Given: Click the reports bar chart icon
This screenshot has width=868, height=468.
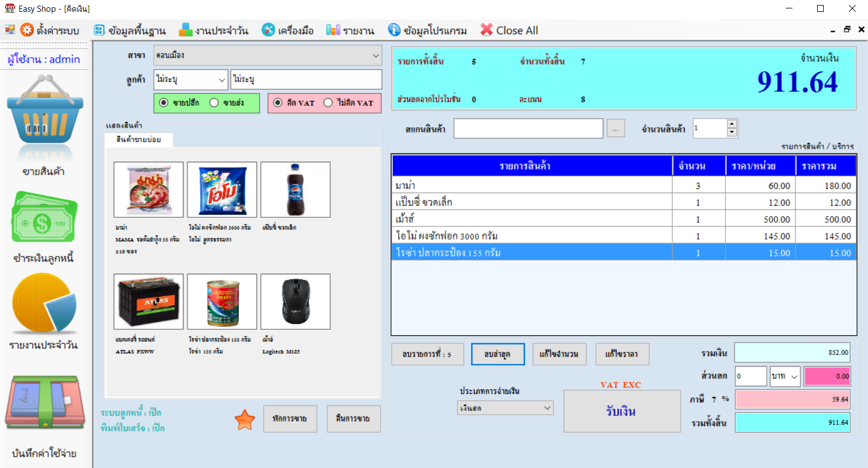Looking at the screenshot, I should click(x=333, y=30).
